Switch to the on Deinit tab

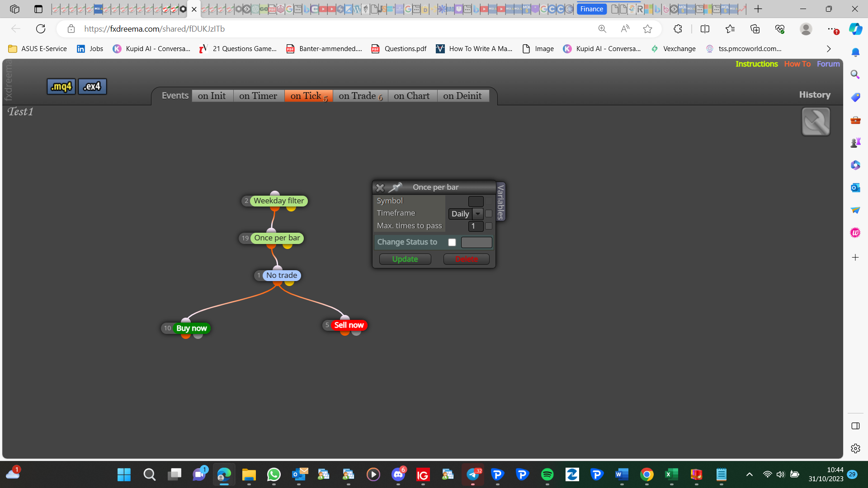coord(462,96)
